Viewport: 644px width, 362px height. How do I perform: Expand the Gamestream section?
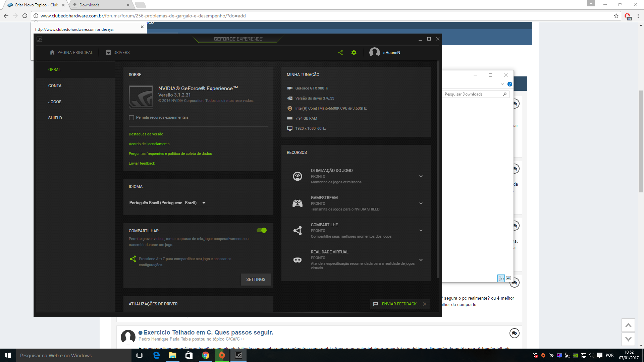point(421,203)
